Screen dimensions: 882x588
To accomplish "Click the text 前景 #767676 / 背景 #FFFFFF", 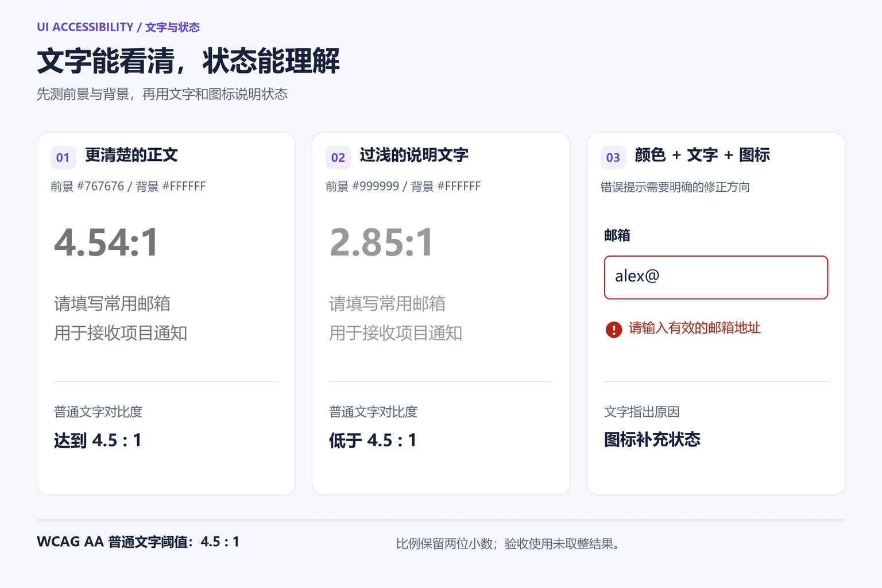I will pyautogui.click(x=128, y=187).
